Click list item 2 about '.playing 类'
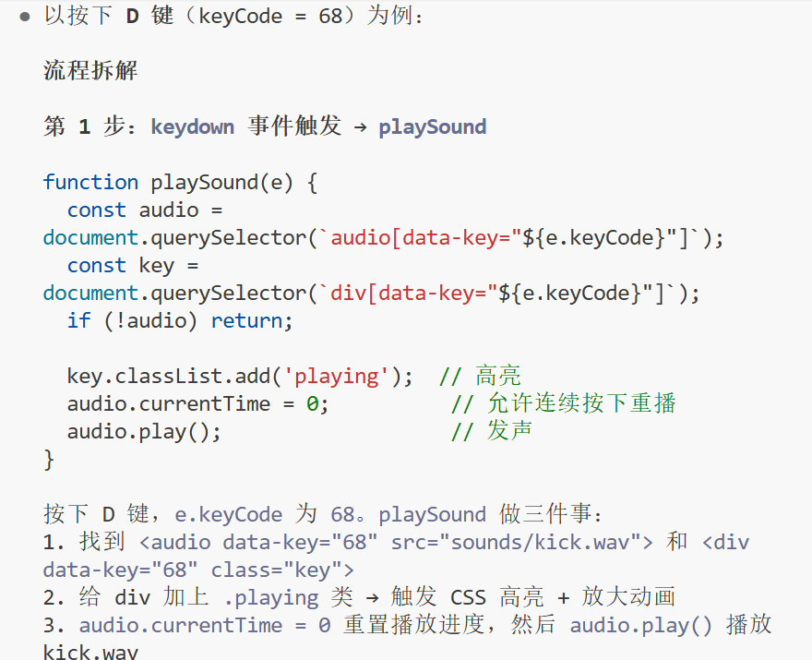Image resolution: width=812 pixels, height=660 pixels. tap(360, 597)
